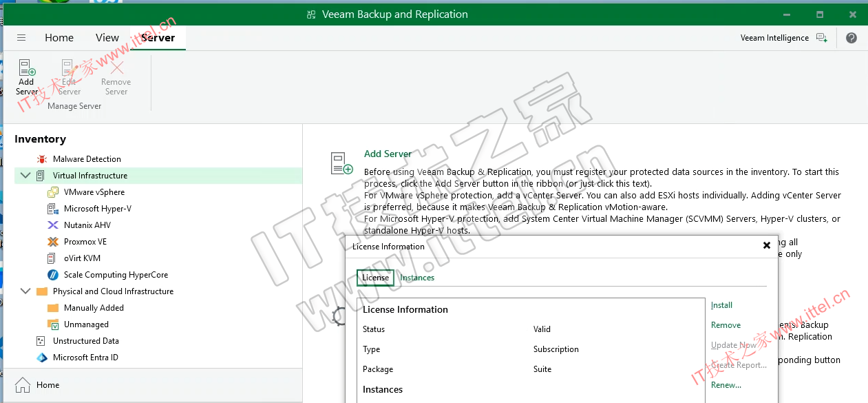This screenshot has width=868, height=403.
Task: Switch to the View ribbon tab
Action: [107, 38]
